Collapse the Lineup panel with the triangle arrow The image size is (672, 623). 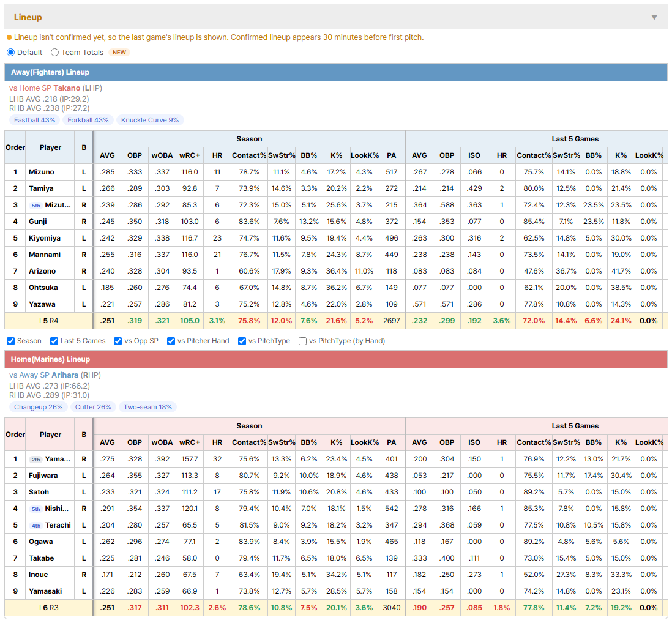[x=654, y=17]
